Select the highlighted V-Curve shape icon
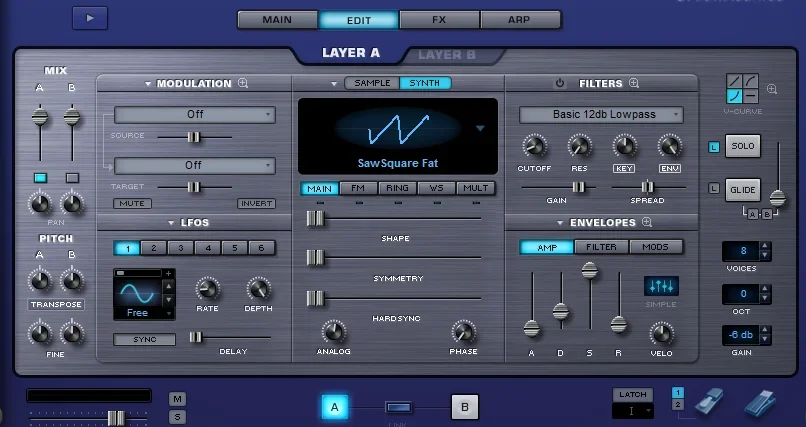806x427 pixels. (x=735, y=96)
